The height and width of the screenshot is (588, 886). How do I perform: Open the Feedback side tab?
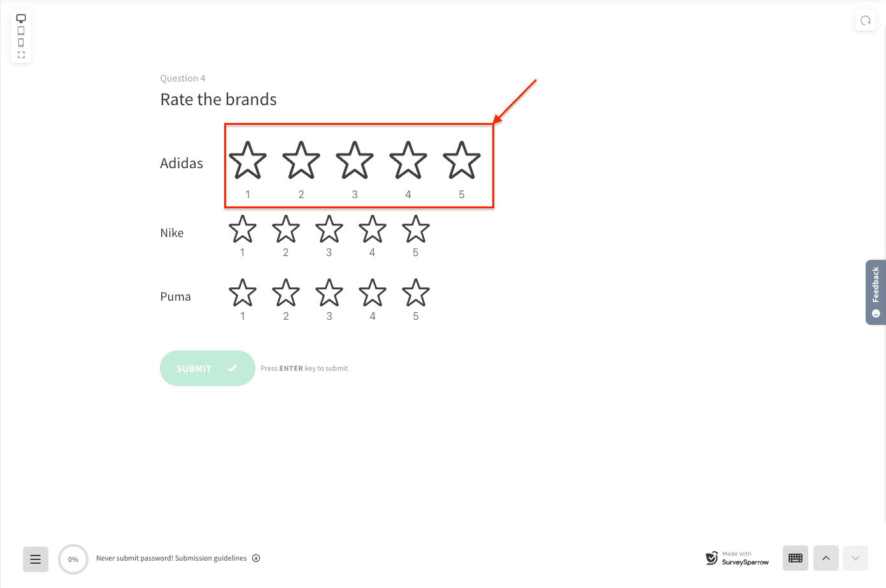tap(876, 292)
